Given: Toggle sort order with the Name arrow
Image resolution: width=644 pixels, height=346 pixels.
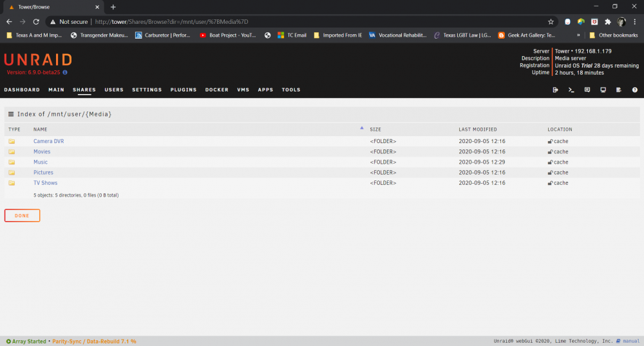Looking at the screenshot, I should coord(362,128).
